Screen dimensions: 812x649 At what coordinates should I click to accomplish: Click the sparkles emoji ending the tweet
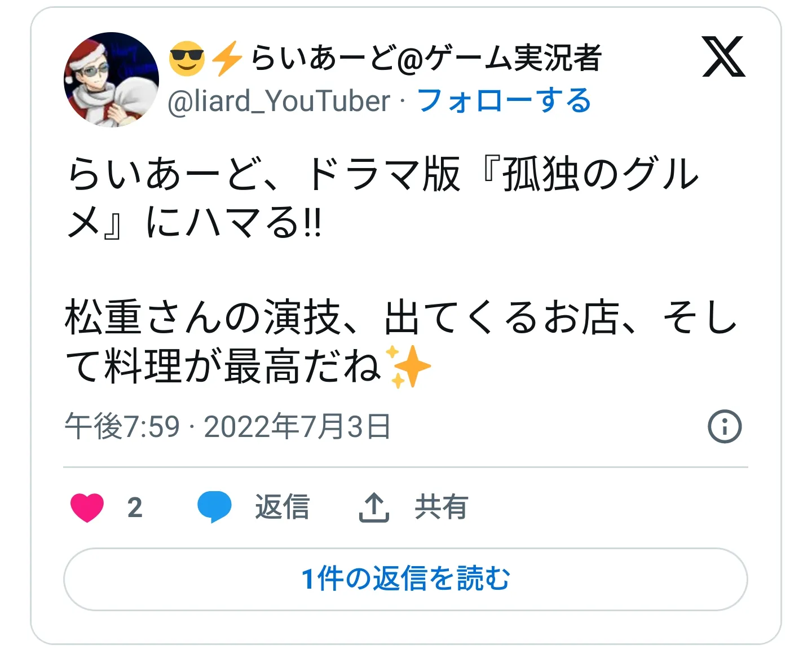[408, 367]
